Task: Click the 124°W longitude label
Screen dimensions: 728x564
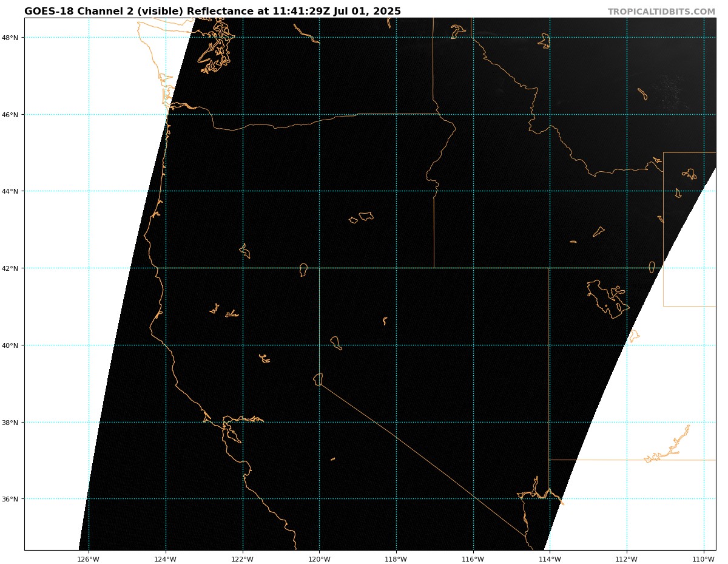Action: point(166,559)
